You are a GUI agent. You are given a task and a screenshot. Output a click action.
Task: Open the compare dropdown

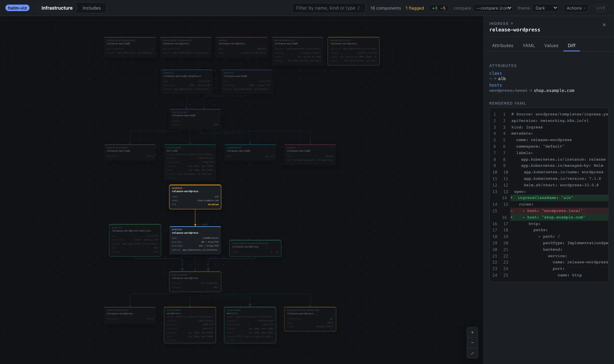coord(493,8)
